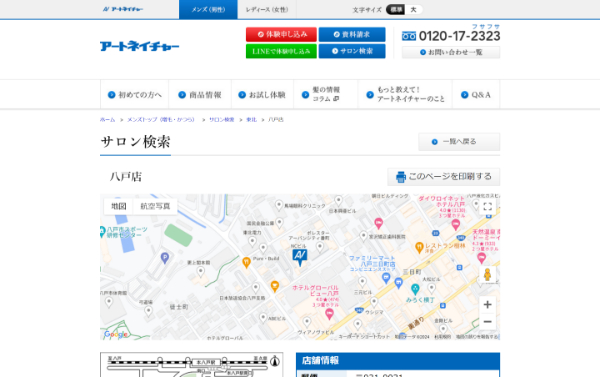This screenshot has height=377, width=600.
Task: Open 髪の情報コラム menu item
Action: click(x=326, y=95)
